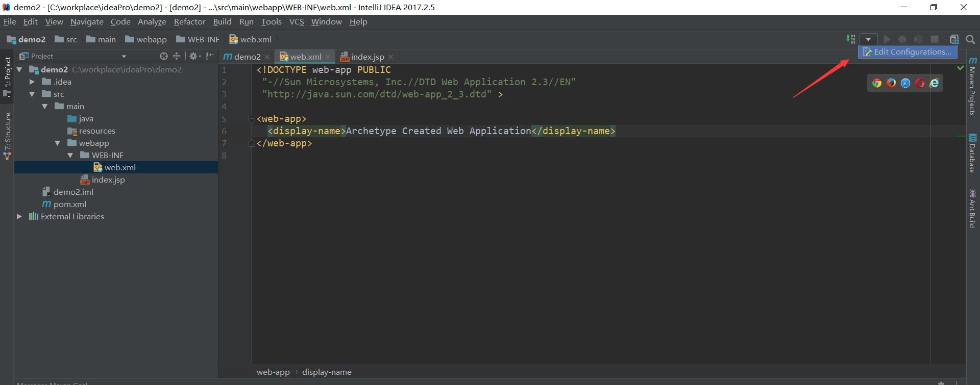Toggle the 1: Project side tab
The width and height of the screenshot is (980, 385).
tap(7, 76)
